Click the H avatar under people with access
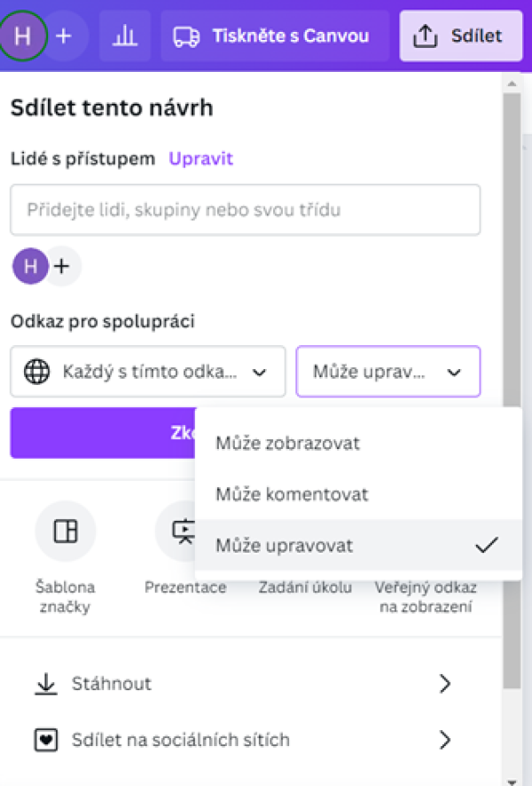The image size is (532, 786). click(31, 266)
